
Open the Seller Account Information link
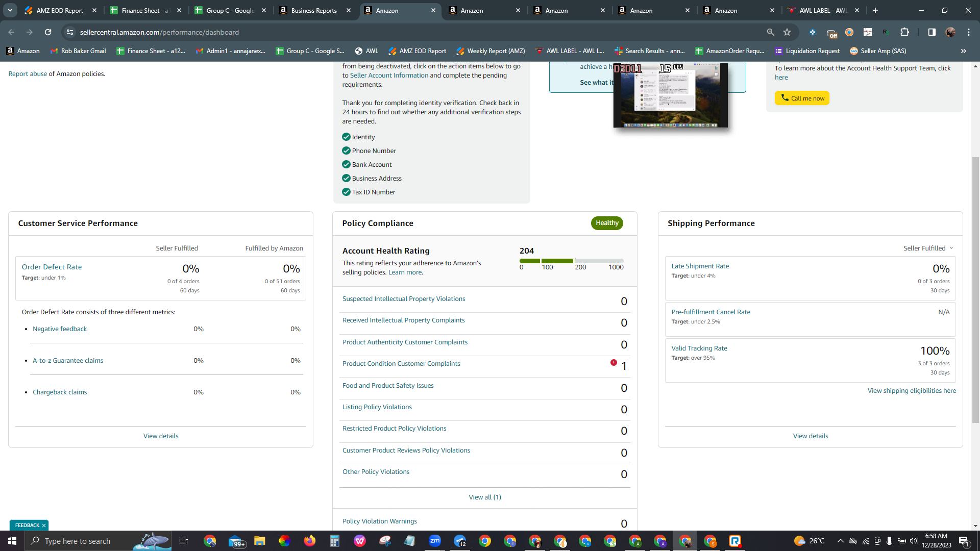[x=389, y=76]
